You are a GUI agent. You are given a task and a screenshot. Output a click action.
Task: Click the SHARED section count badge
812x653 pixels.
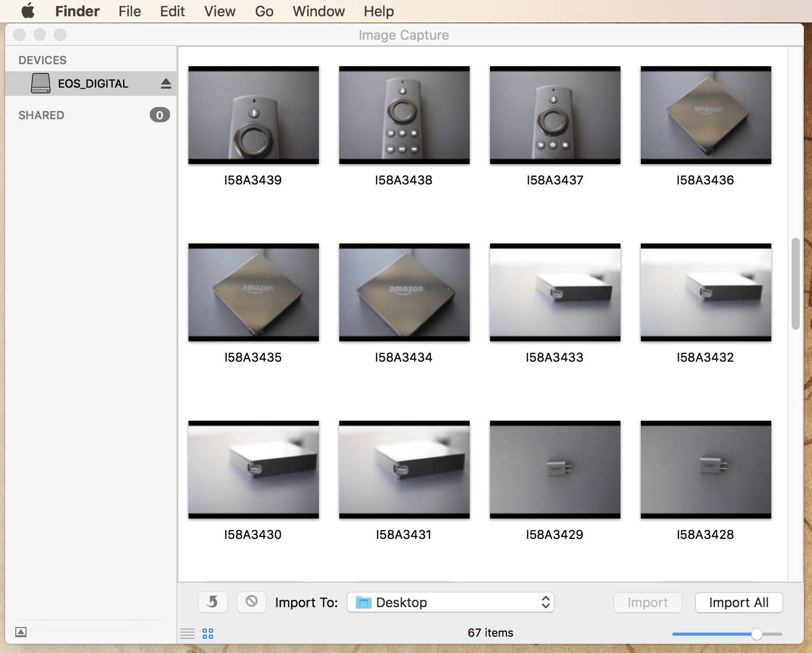point(159,115)
